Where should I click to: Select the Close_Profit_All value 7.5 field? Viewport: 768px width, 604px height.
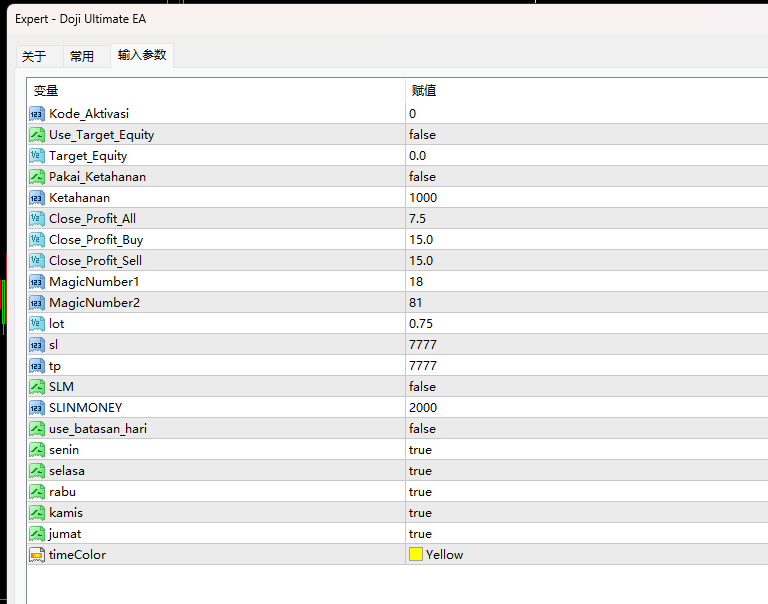tap(587, 219)
